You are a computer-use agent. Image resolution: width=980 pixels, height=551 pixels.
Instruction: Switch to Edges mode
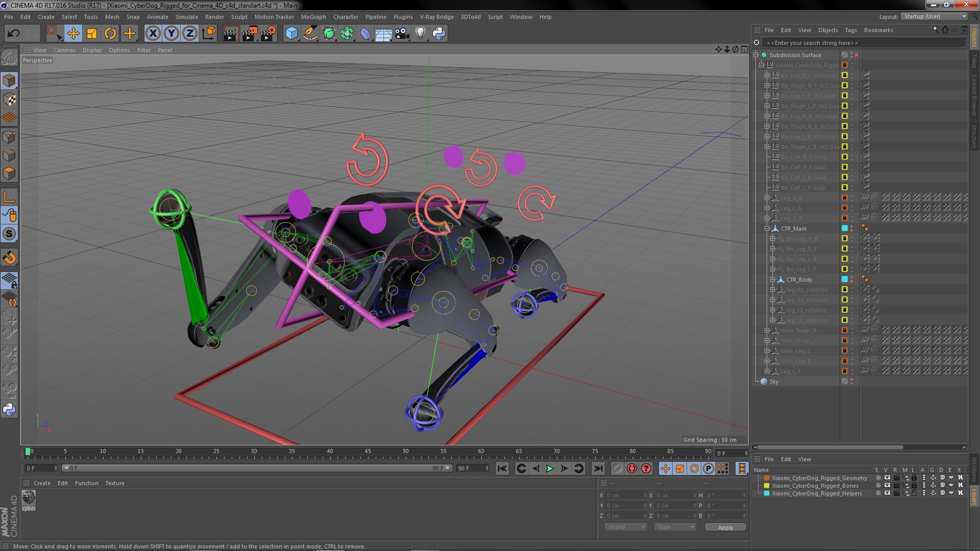9,155
